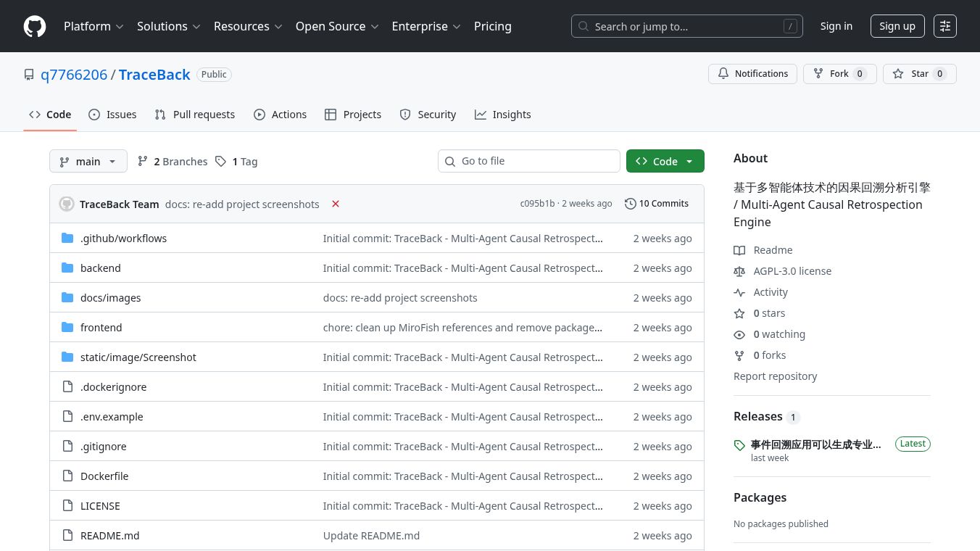The image size is (980, 551).
Task: Open the backend folder icon
Action: click(67, 268)
